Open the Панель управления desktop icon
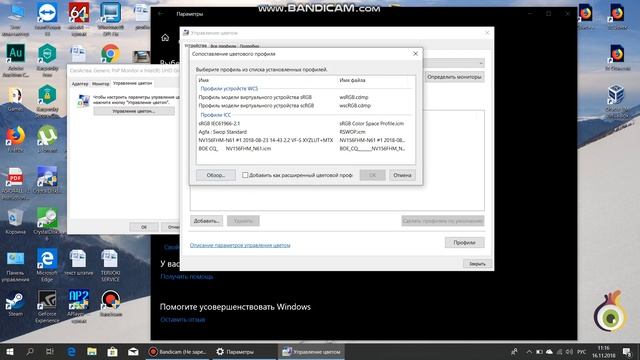The height and width of the screenshot is (360, 640). click(16, 259)
